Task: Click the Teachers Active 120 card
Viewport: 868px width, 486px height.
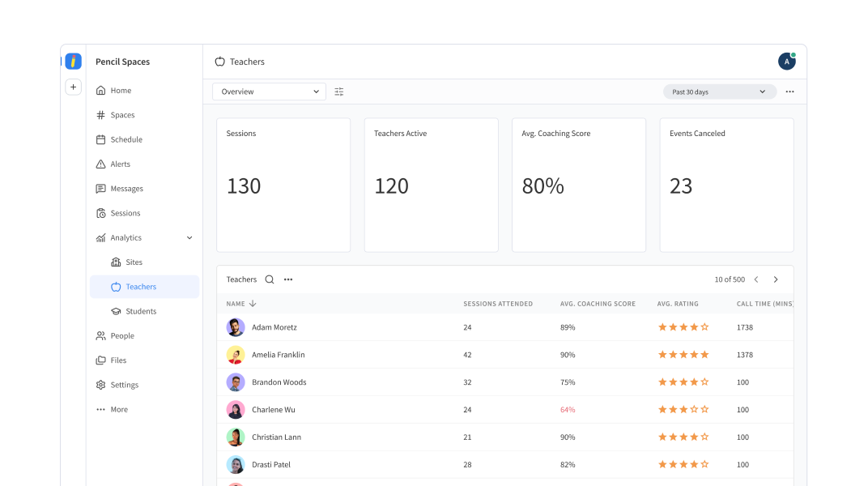Action: click(432, 185)
